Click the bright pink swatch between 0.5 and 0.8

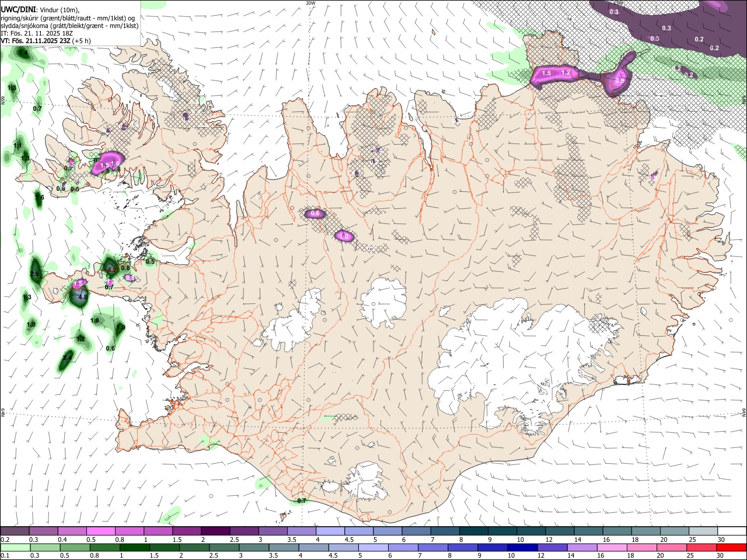pos(100,531)
